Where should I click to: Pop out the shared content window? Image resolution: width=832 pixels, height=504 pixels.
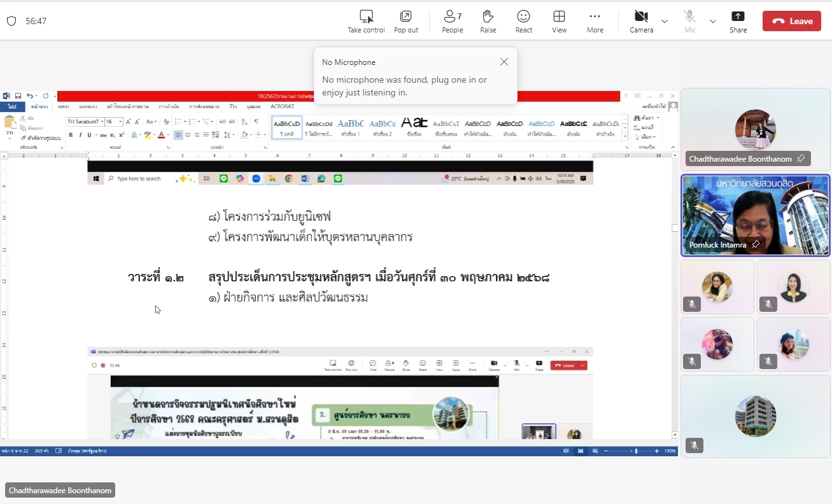(x=405, y=17)
